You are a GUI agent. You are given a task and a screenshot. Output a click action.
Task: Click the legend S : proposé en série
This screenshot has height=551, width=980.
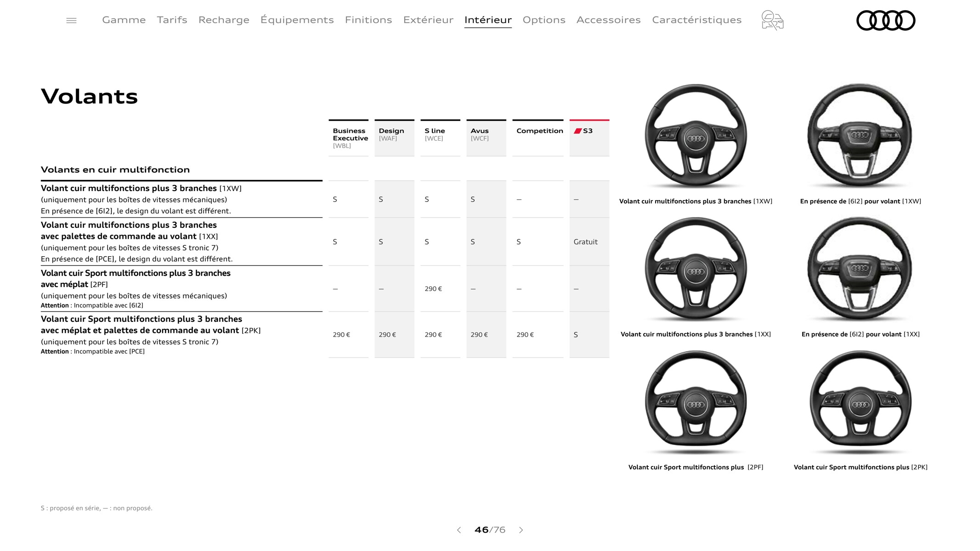coord(96,508)
